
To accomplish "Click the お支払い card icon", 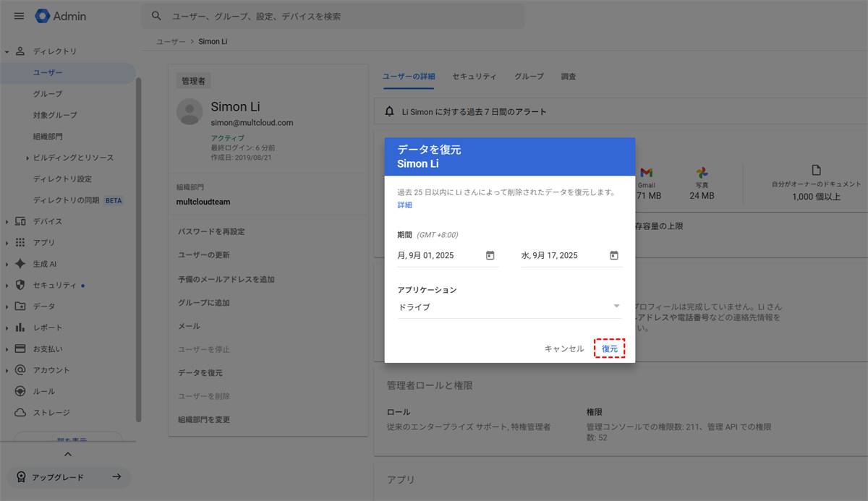I will pos(20,348).
